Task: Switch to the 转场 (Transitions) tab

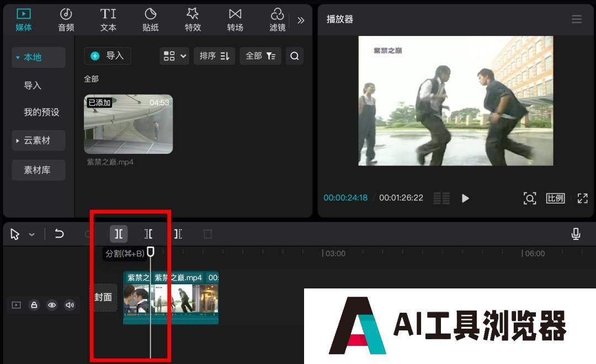Action: point(235,20)
